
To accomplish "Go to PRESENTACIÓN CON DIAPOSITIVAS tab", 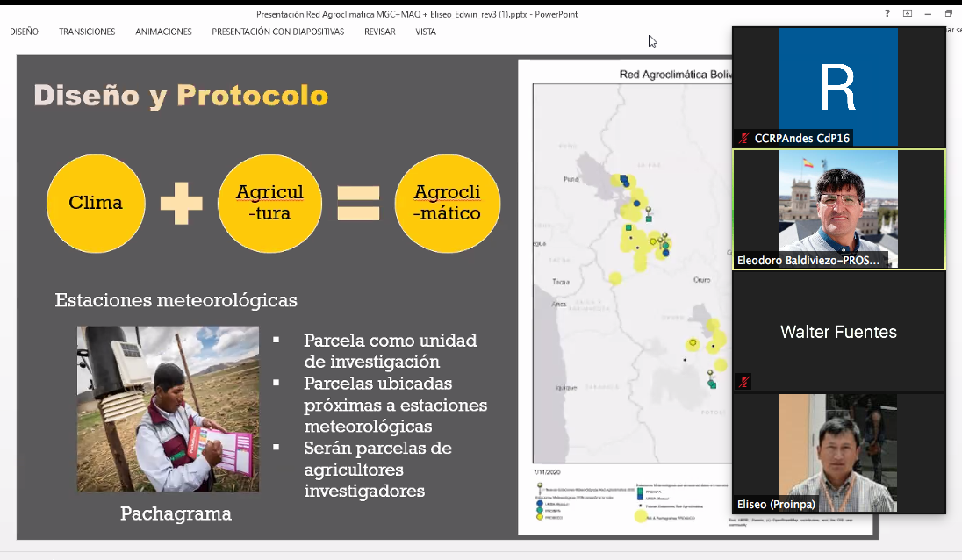I will click(277, 32).
